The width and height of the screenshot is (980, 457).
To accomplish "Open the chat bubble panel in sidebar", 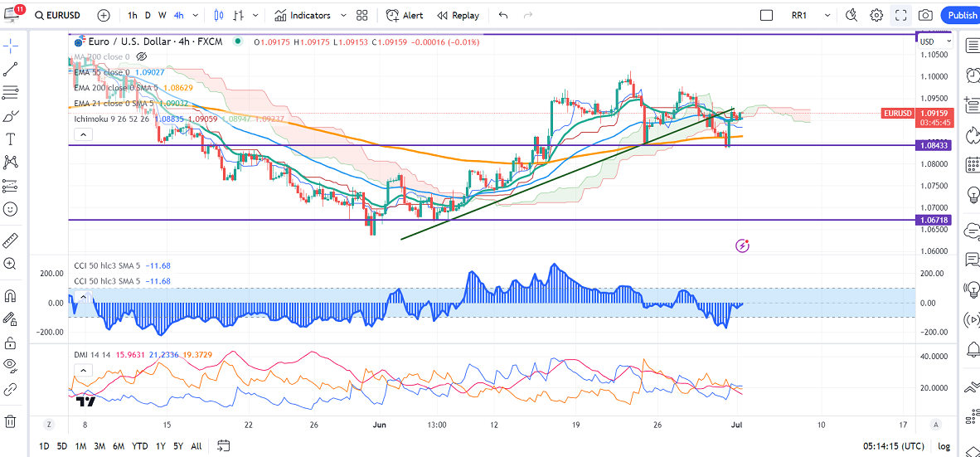I will tap(973, 259).
